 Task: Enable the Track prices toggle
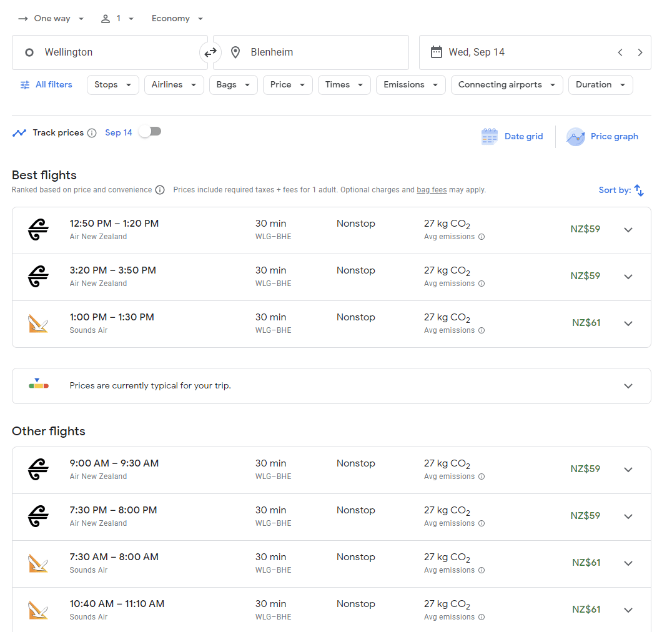click(x=149, y=132)
